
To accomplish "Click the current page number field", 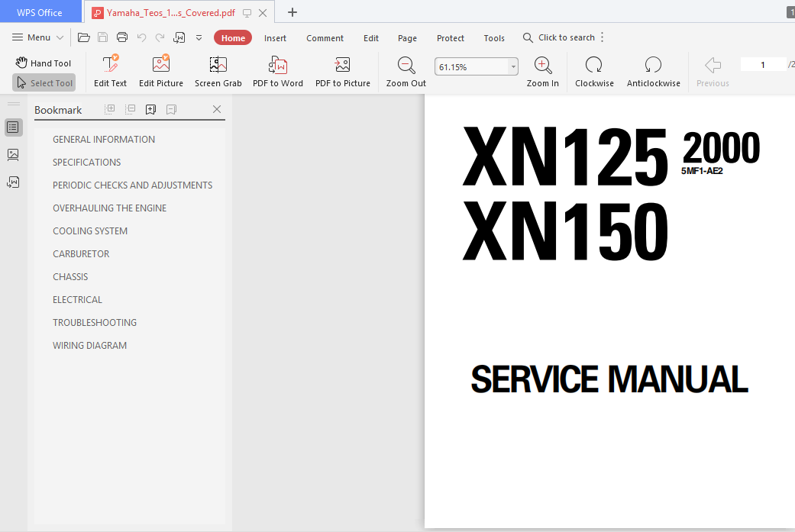I will (x=763, y=64).
